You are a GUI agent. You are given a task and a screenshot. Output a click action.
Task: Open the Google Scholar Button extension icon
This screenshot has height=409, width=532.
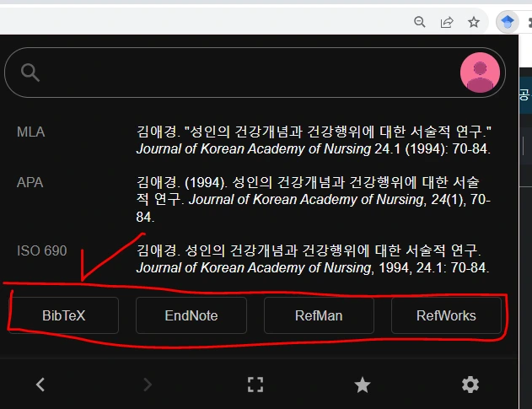point(508,22)
